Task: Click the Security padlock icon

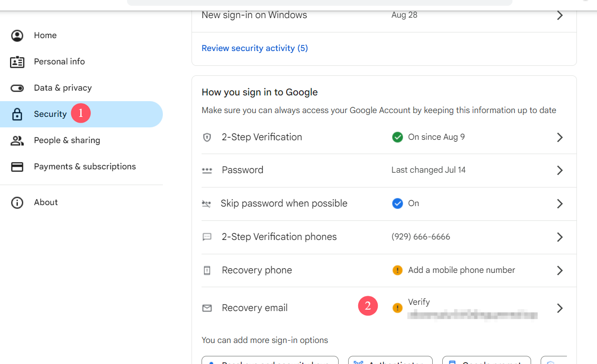Action: (17, 114)
